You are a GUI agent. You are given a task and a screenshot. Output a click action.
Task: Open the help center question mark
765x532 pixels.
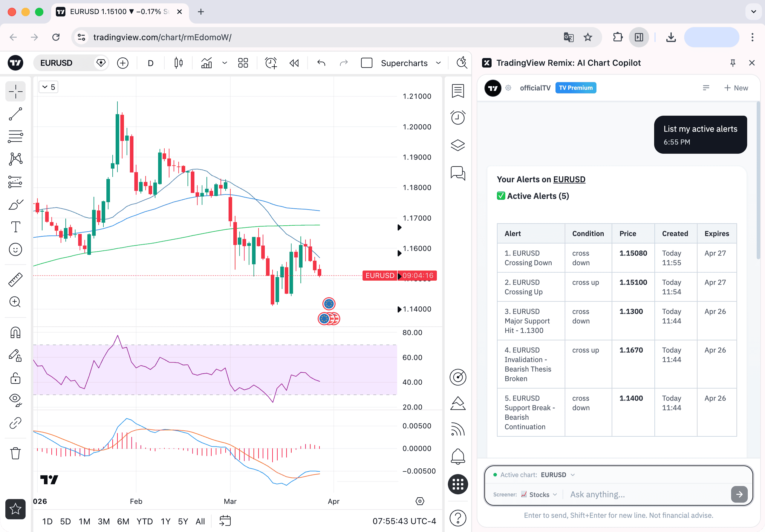click(458, 518)
